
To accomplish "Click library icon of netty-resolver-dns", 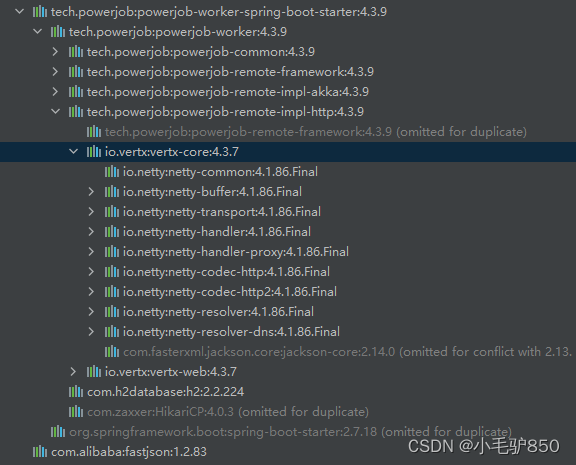I will (112, 332).
